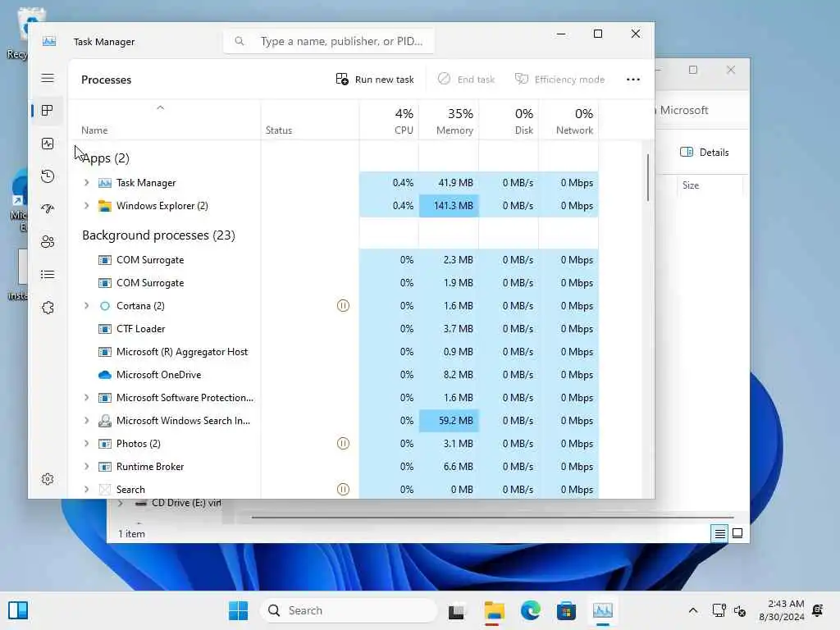Open Task Manager settings gear icon

point(48,479)
